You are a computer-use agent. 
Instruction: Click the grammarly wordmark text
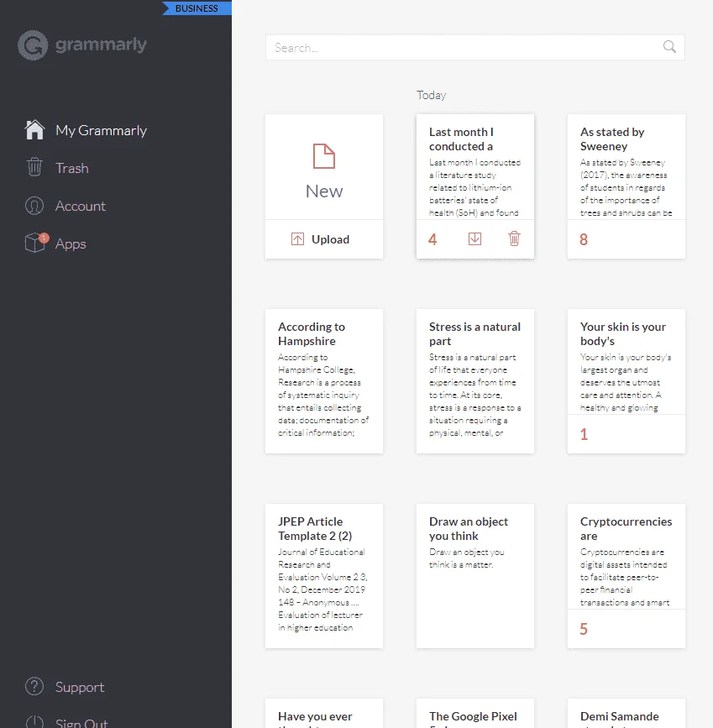101,45
